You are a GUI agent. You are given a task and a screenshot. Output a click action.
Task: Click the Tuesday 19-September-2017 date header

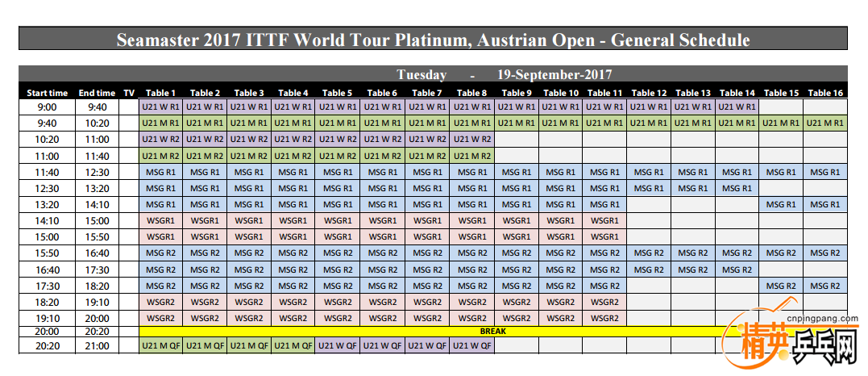[x=505, y=74]
